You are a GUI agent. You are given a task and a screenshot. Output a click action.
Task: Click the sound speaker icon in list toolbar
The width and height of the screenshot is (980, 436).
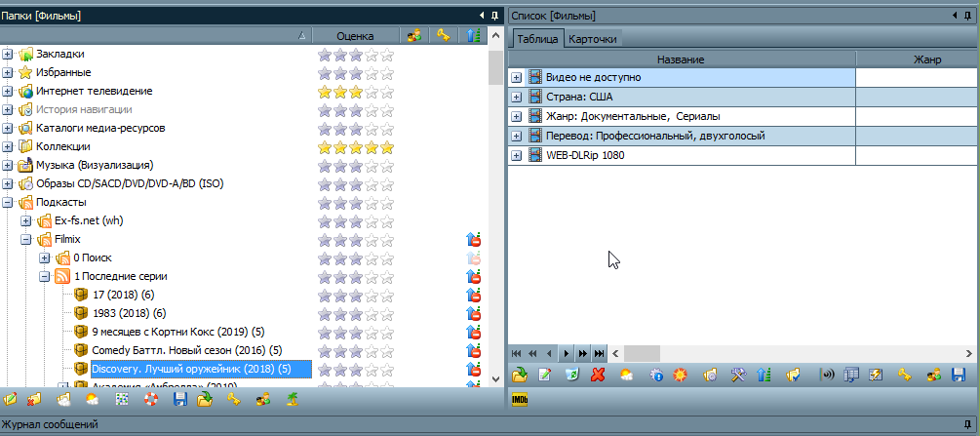coord(826,375)
